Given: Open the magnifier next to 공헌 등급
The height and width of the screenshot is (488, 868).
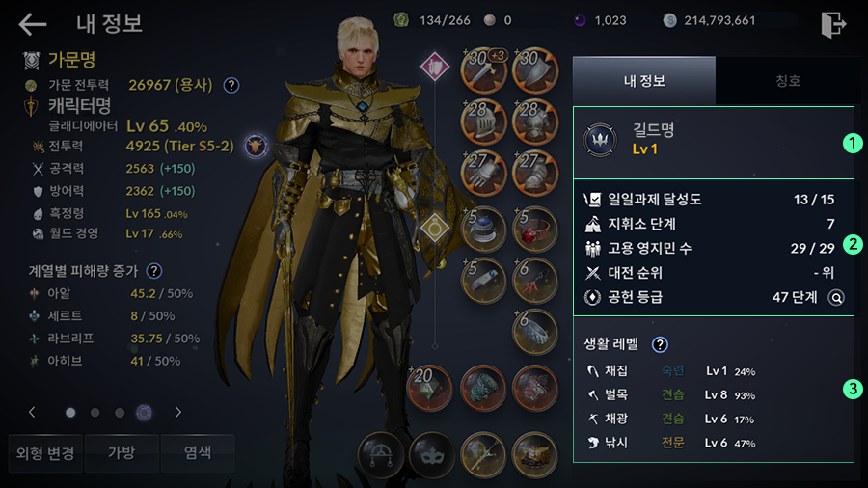Looking at the screenshot, I should (836, 298).
